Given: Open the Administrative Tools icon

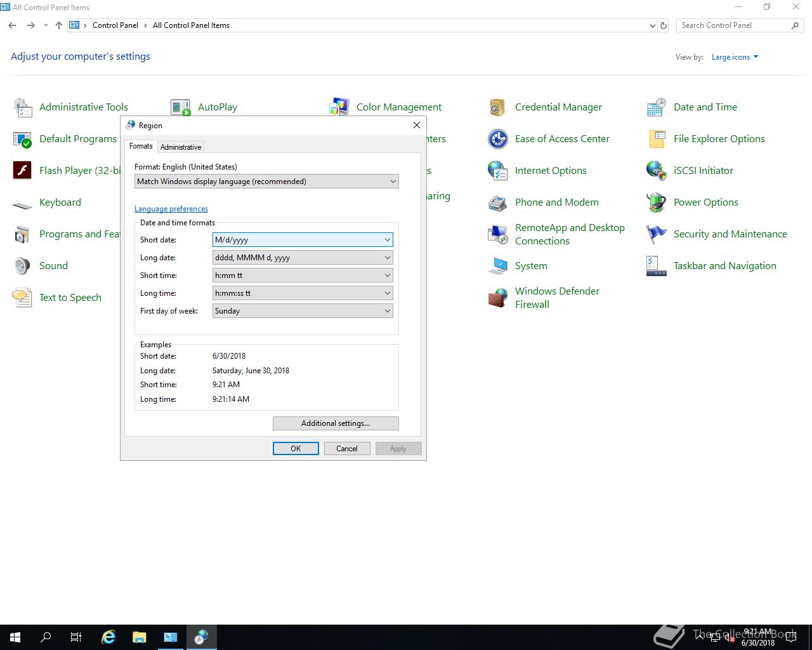Looking at the screenshot, I should coord(22,107).
